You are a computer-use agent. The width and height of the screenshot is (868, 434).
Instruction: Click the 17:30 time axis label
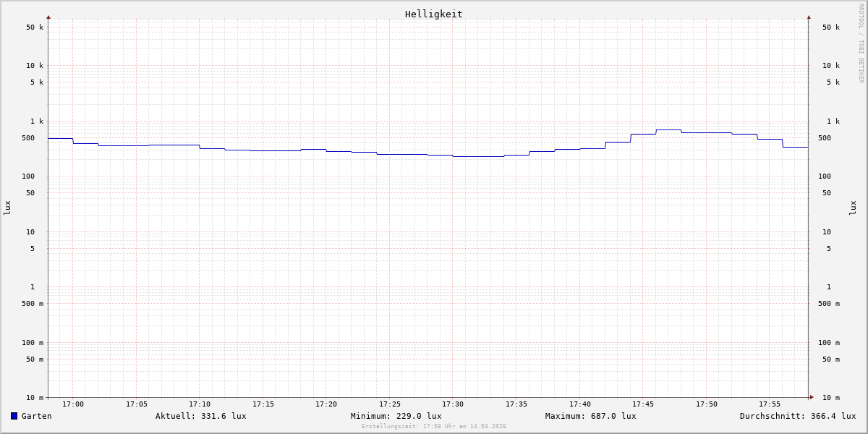click(x=453, y=404)
